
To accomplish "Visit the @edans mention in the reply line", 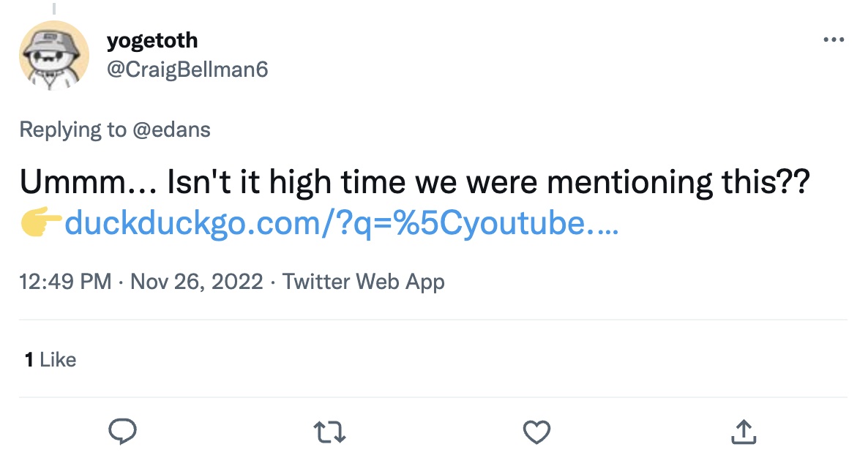I will [x=171, y=129].
